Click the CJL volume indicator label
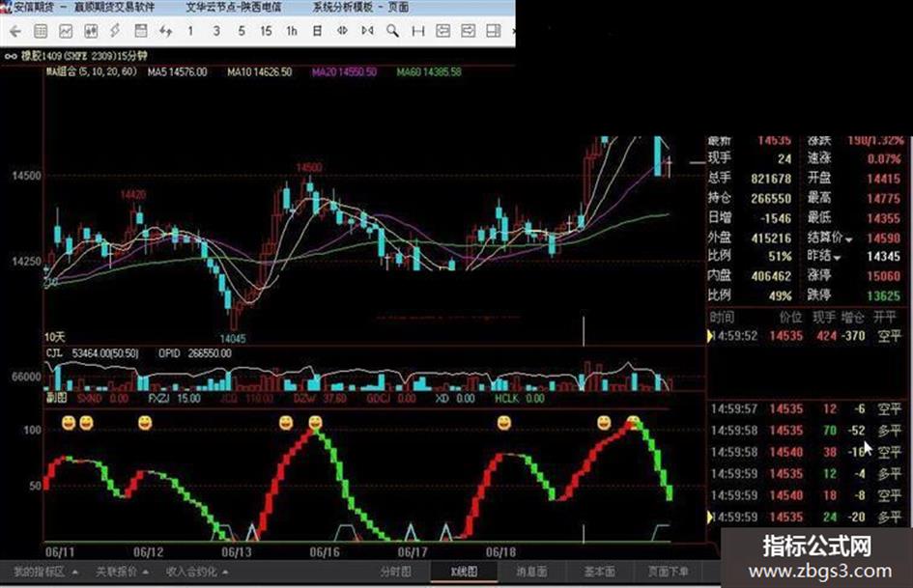This screenshot has width=913, height=588. click(54, 353)
